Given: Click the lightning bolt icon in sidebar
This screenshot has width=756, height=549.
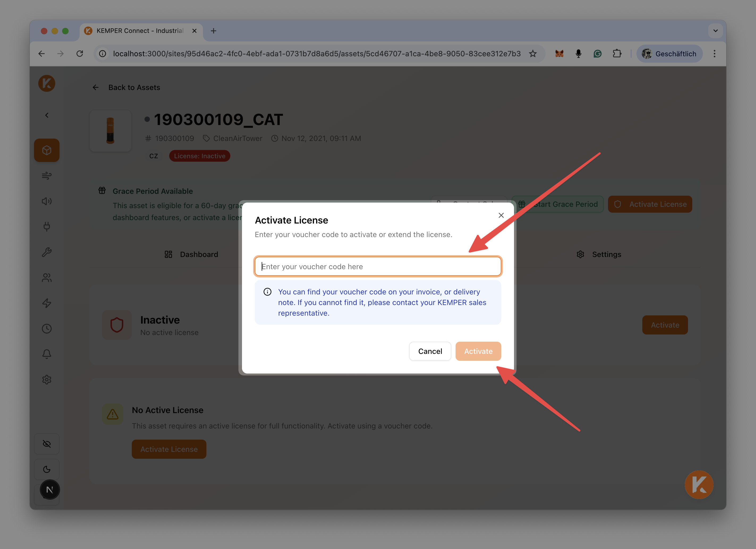Looking at the screenshot, I should 47,303.
